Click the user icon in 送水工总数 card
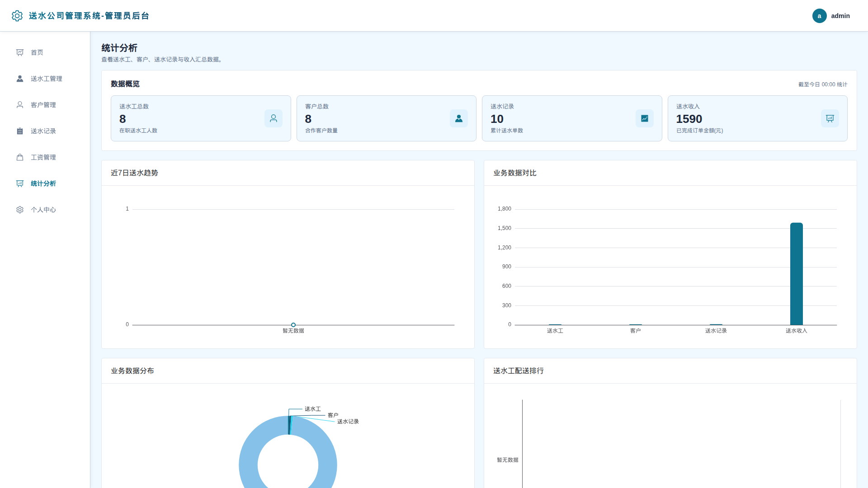This screenshot has height=488, width=868. point(274,118)
